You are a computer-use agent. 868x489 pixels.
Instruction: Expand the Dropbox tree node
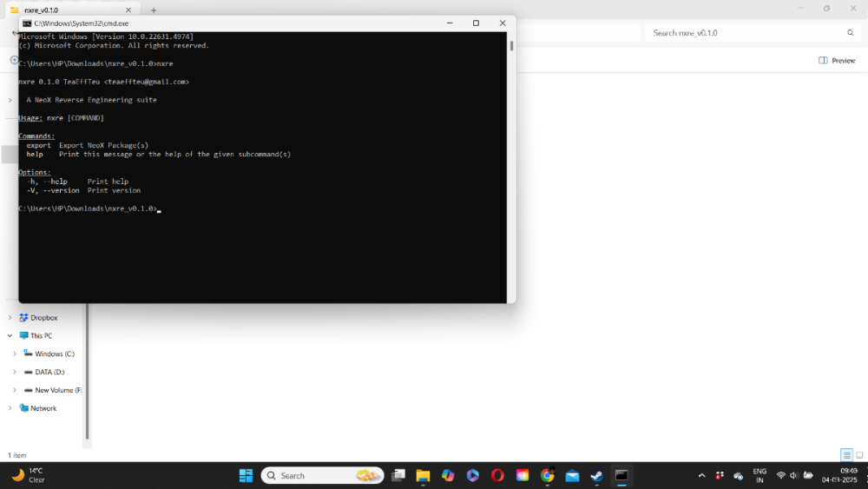[10, 318]
